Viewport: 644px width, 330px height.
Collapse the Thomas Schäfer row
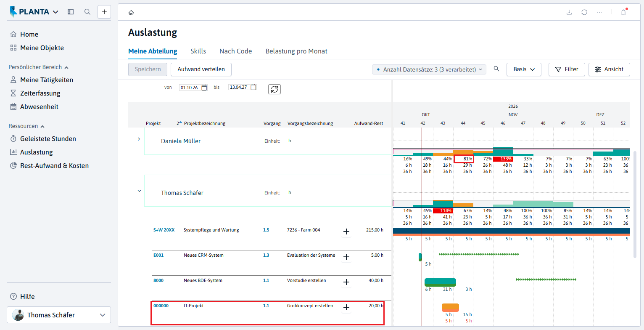(139, 191)
